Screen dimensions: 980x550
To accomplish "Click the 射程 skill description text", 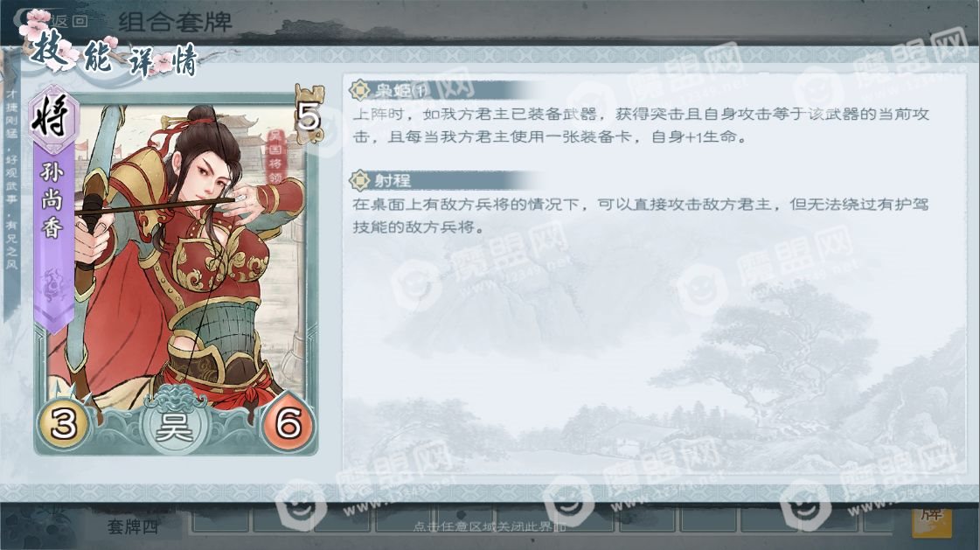I will point(640,215).
